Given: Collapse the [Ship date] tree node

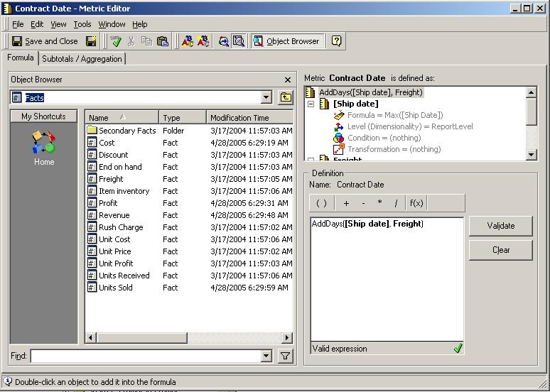Looking at the screenshot, I should [x=311, y=104].
